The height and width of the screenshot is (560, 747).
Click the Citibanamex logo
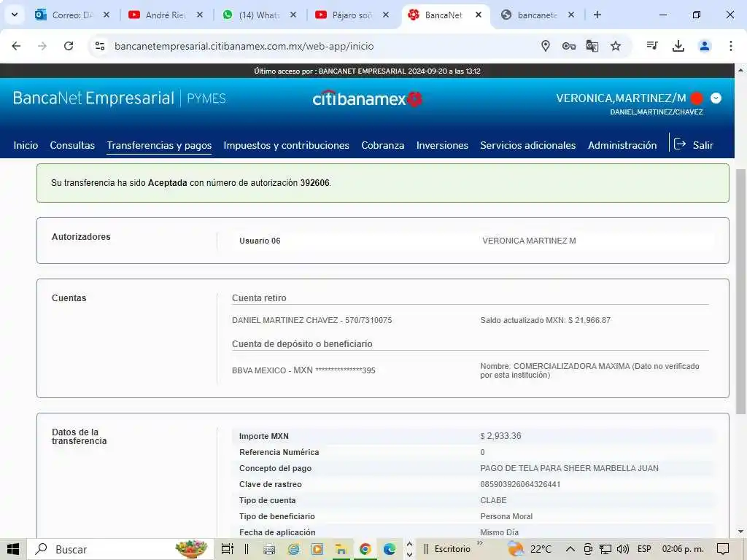pos(368,98)
